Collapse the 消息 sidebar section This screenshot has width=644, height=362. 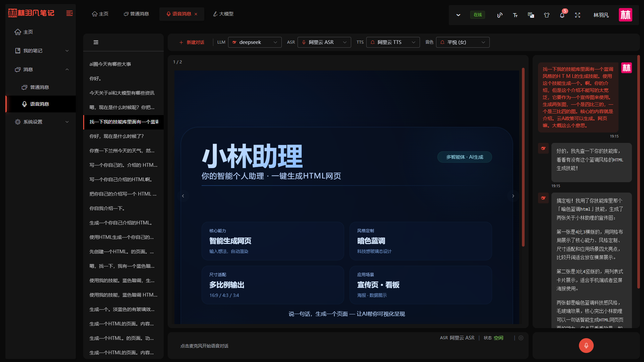coord(41,69)
